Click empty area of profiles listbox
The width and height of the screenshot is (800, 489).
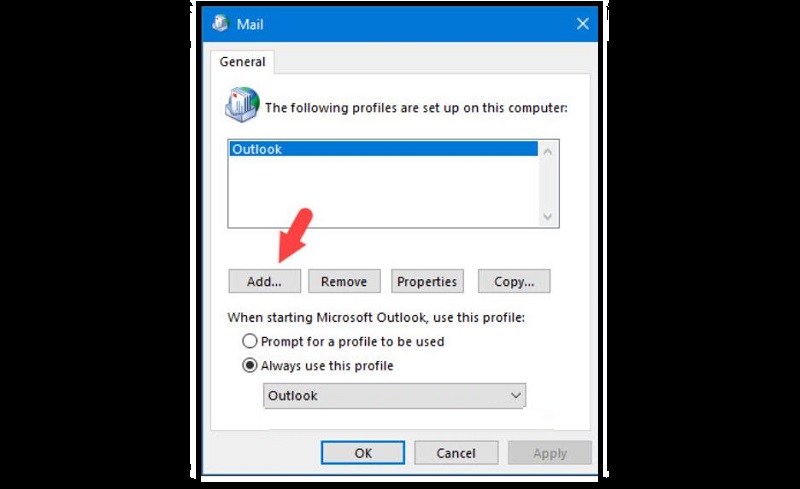coord(383,191)
